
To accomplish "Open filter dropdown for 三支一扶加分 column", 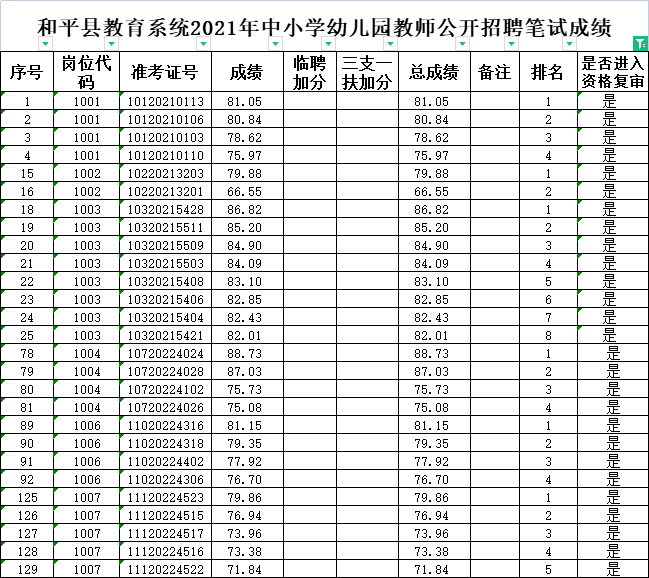I will [390, 43].
